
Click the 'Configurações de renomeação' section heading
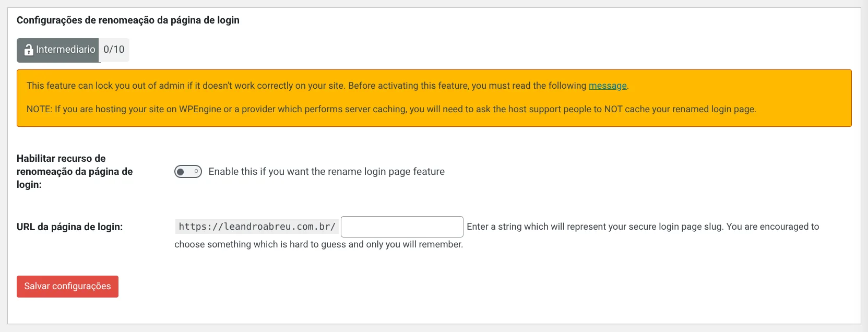pos(128,20)
